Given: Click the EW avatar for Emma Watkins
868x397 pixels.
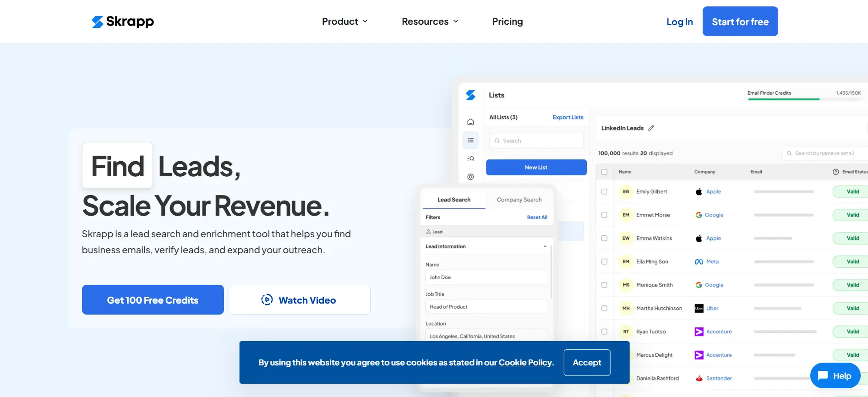Looking at the screenshot, I should pyautogui.click(x=626, y=239).
